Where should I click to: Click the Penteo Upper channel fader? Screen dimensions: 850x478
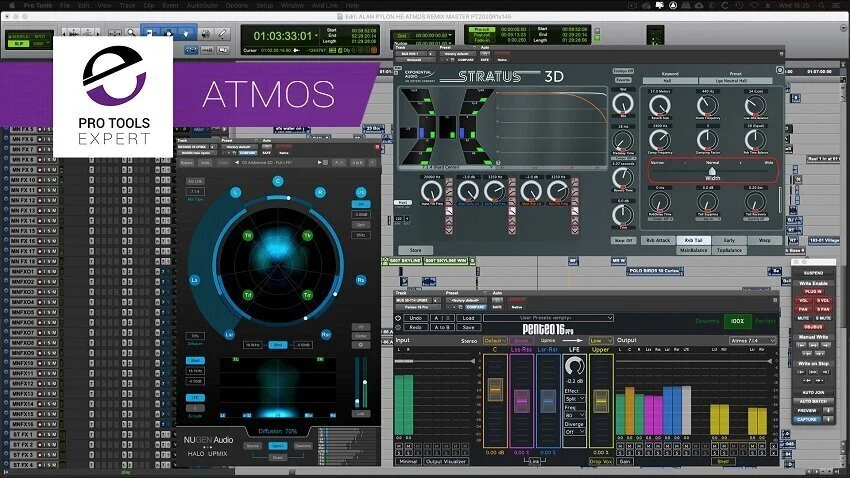pos(601,401)
